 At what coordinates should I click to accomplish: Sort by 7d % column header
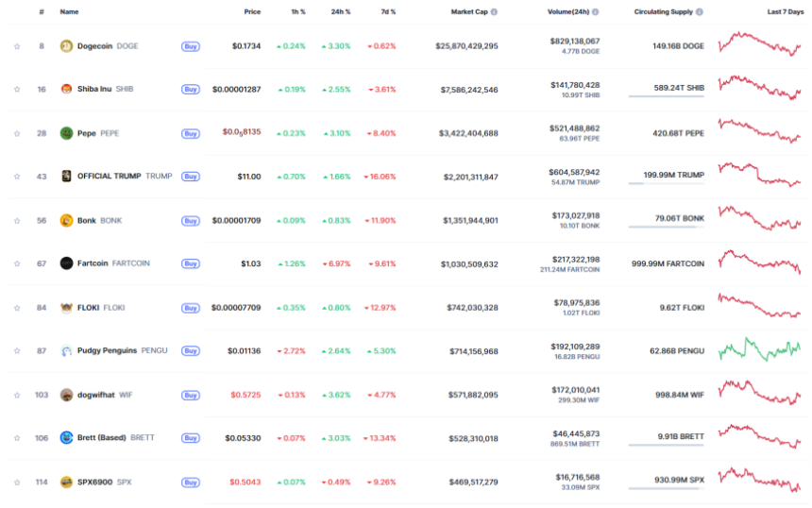[387, 12]
